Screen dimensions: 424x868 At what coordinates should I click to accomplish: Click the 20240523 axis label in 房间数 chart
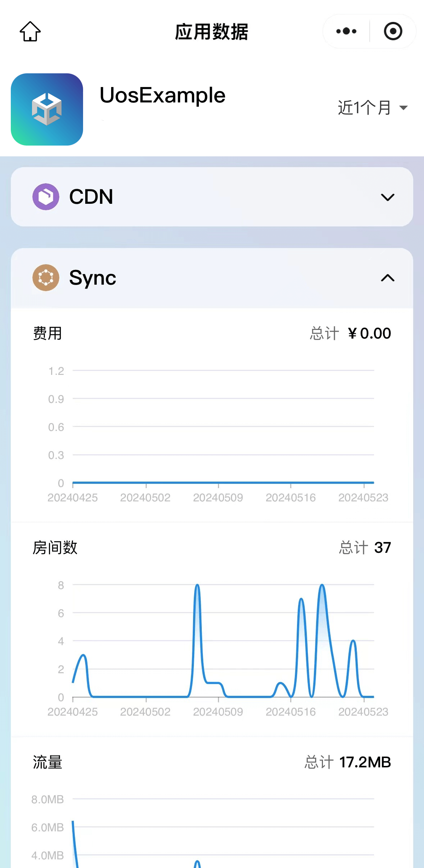[363, 712]
